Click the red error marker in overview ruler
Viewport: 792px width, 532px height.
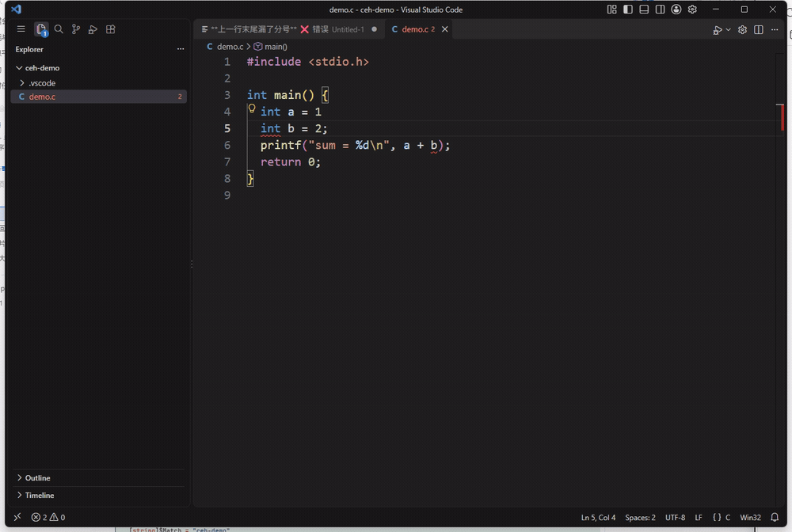point(782,116)
